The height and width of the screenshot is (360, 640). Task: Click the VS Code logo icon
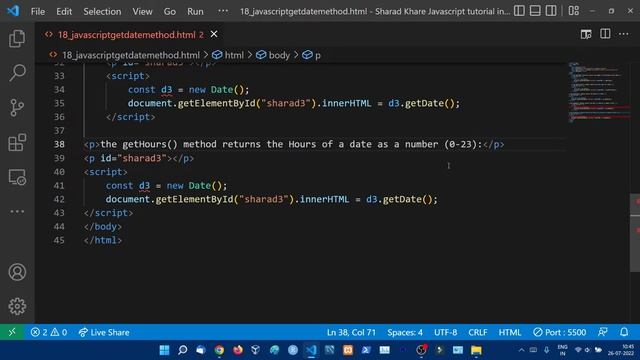pyautogui.click(x=13, y=11)
